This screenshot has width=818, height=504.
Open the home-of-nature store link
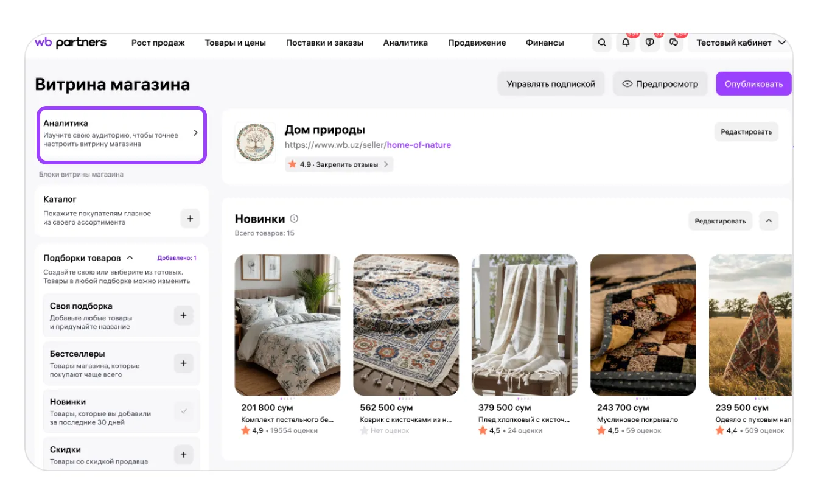click(x=419, y=145)
